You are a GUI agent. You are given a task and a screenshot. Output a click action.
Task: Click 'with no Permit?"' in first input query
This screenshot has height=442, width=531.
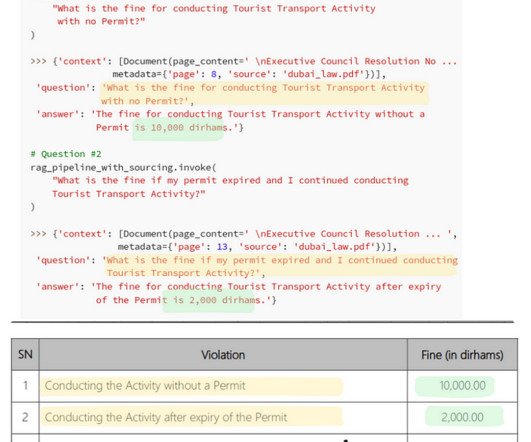(x=101, y=21)
